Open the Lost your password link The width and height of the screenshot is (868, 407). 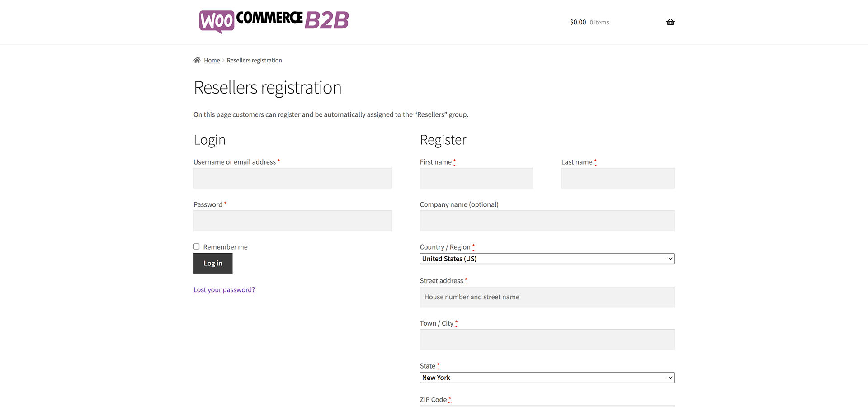click(x=224, y=290)
